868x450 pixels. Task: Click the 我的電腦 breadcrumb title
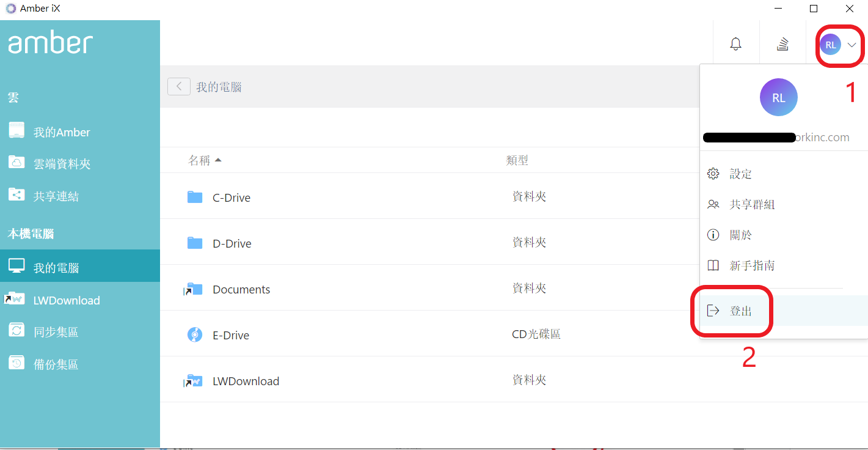tap(219, 87)
